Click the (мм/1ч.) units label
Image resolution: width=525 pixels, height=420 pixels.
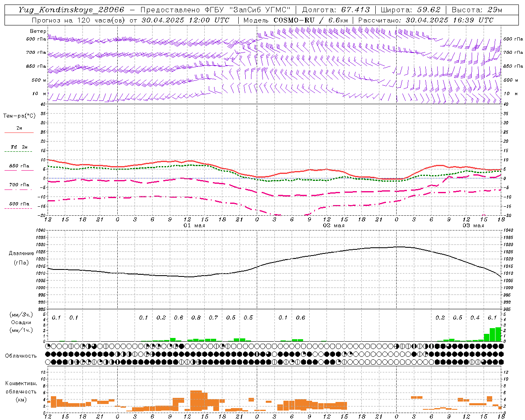[21, 330]
